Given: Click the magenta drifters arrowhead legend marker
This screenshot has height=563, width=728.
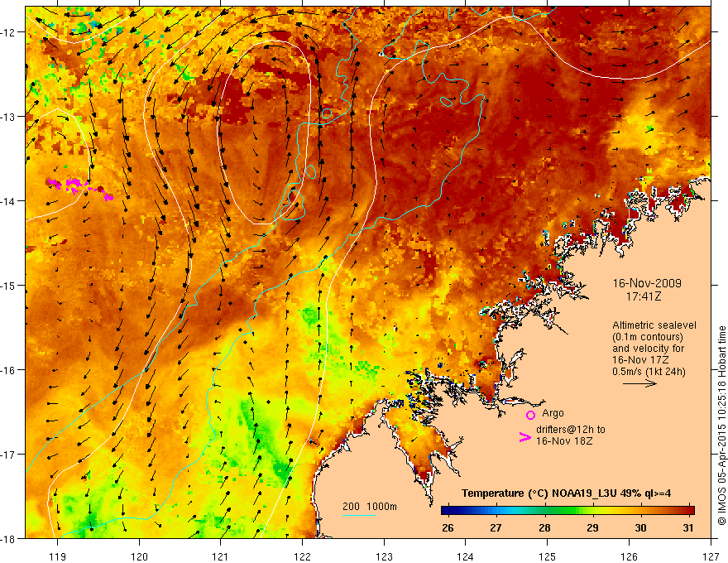Looking at the screenshot, I should (524, 437).
